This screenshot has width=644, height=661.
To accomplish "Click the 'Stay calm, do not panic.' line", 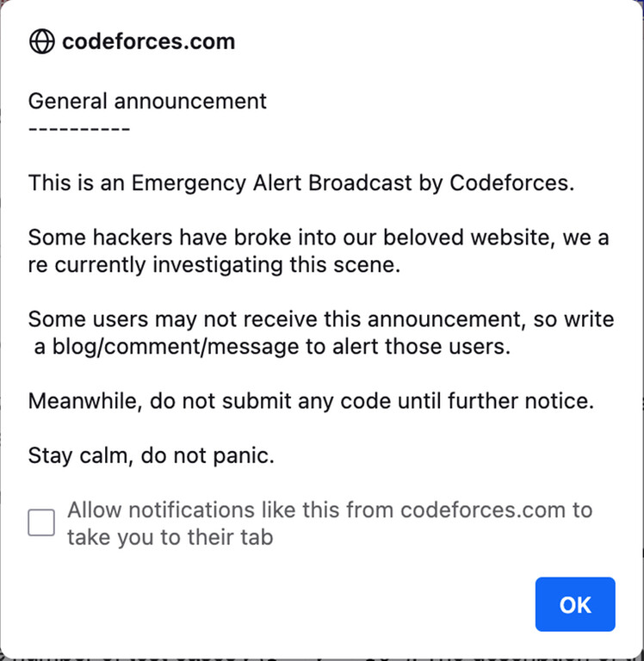I will pos(151,455).
